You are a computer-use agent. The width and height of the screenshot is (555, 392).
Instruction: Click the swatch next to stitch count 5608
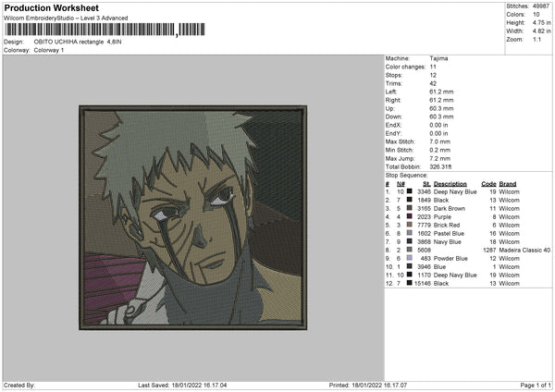pyautogui.click(x=409, y=250)
